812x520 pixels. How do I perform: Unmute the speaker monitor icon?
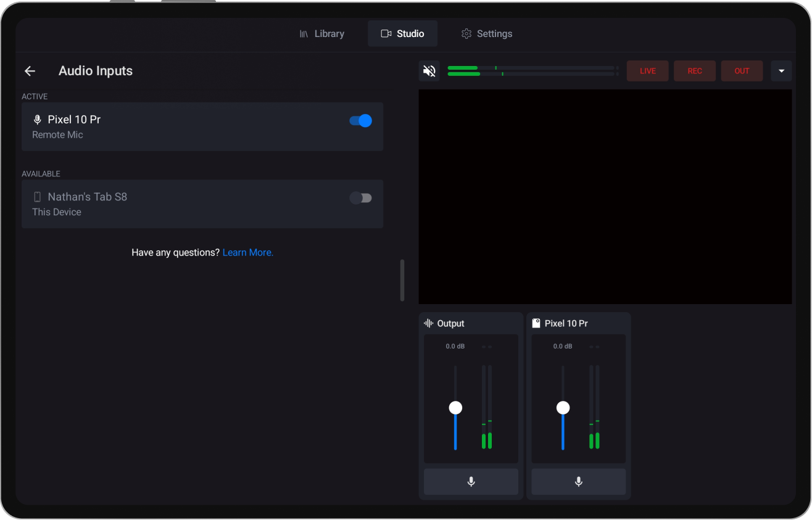pos(429,71)
